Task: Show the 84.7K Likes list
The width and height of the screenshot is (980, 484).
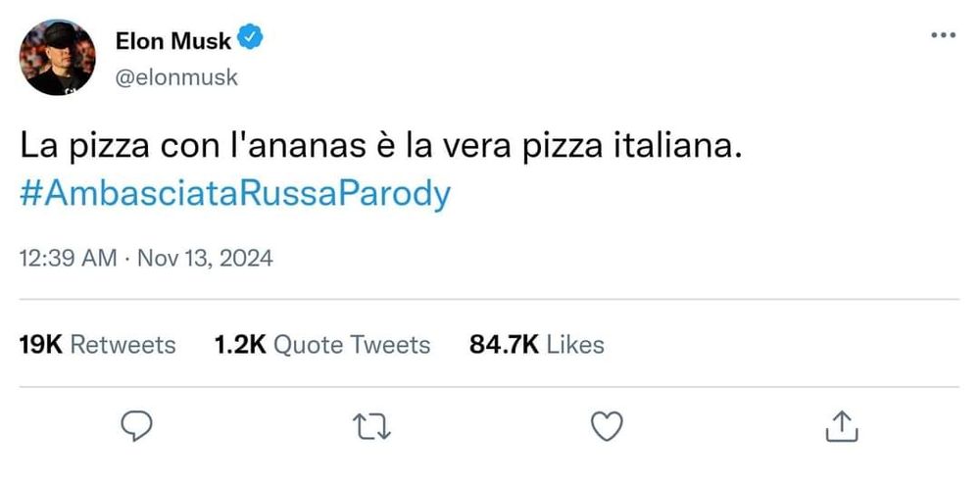Action: [537, 345]
